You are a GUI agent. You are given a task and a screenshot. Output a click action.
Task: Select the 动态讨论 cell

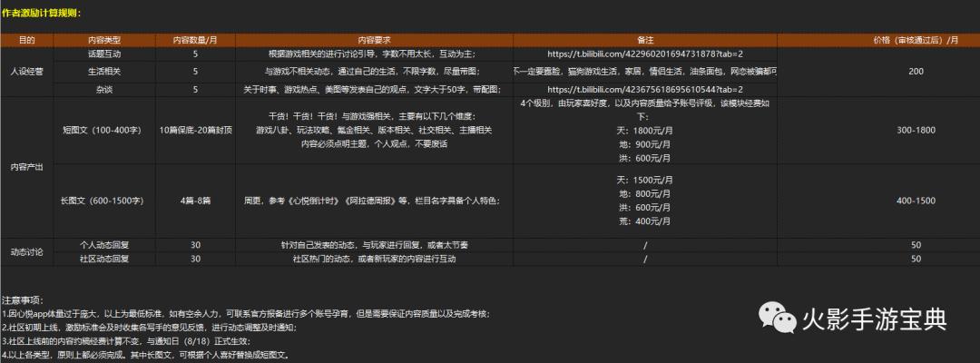tap(27, 251)
